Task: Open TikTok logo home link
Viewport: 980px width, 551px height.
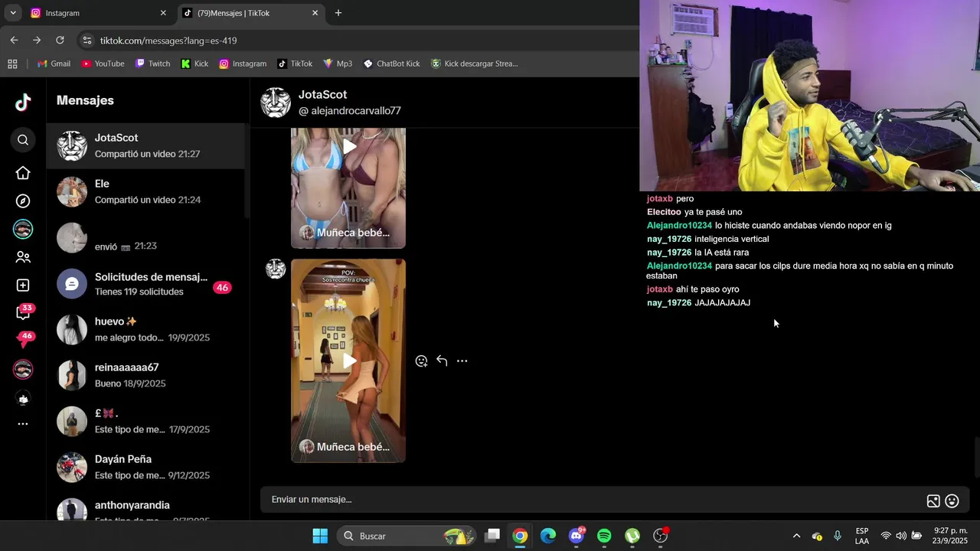Action: click(x=23, y=102)
